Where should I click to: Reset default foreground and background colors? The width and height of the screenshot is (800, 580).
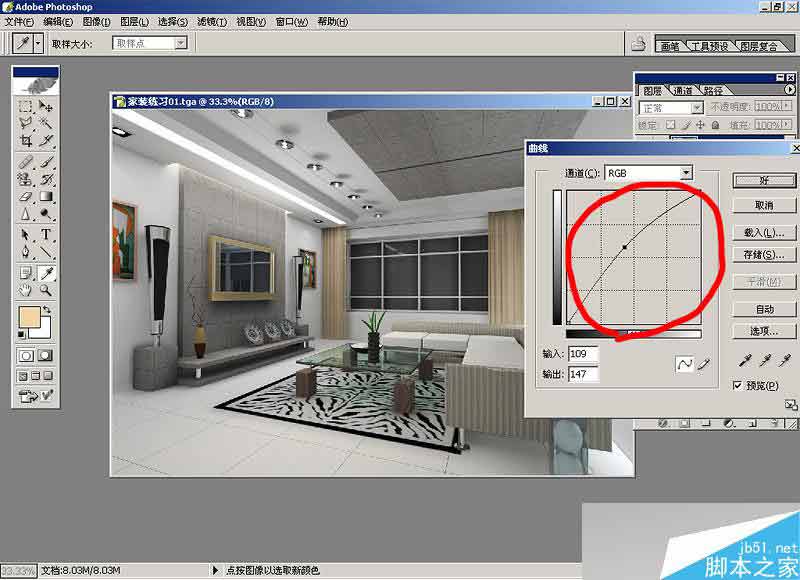22,335
